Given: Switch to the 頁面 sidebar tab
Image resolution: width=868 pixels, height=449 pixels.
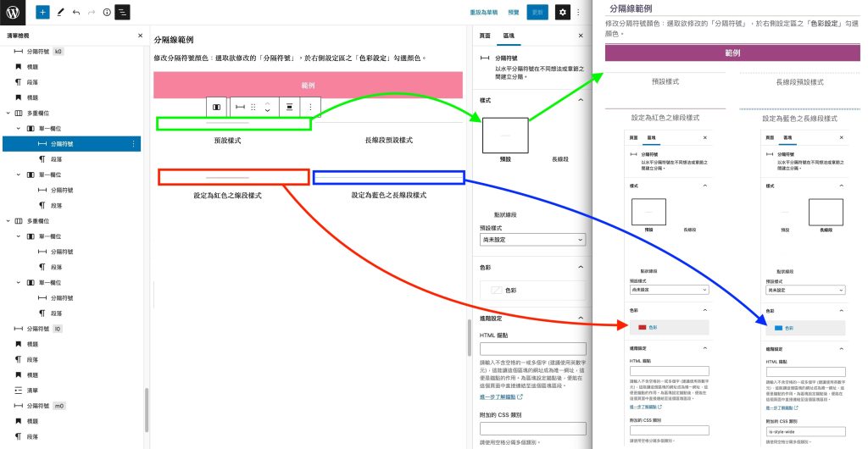Looking at the screenshot, I should coord(484,36).
